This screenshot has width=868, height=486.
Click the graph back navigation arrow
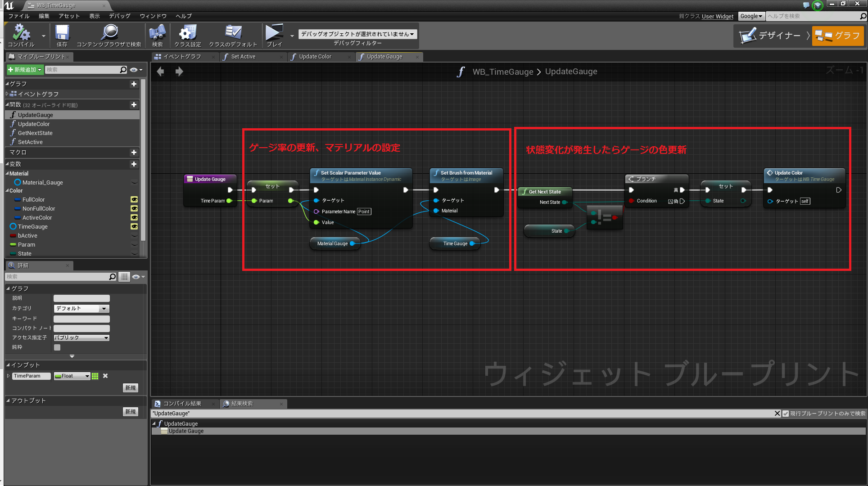(161, 72)
